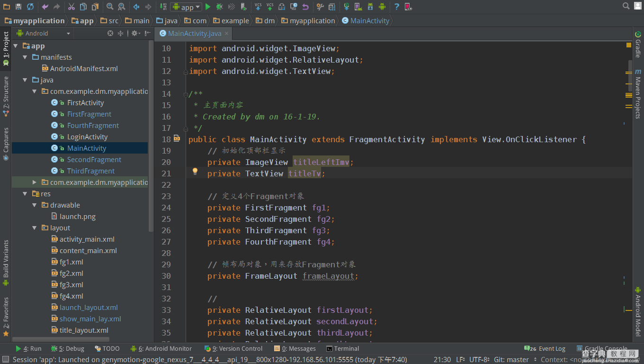Click the Undo arrow icon

pos(45,7)
